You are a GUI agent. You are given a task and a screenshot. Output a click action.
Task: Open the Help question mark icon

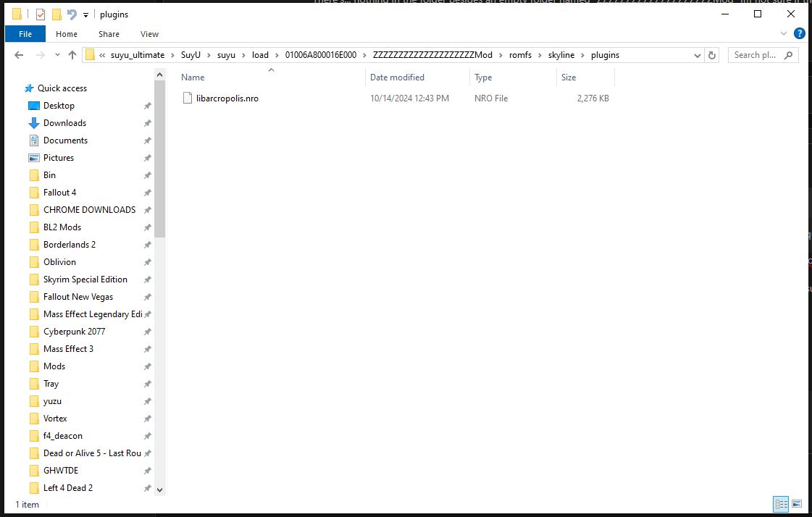point(799,33)
